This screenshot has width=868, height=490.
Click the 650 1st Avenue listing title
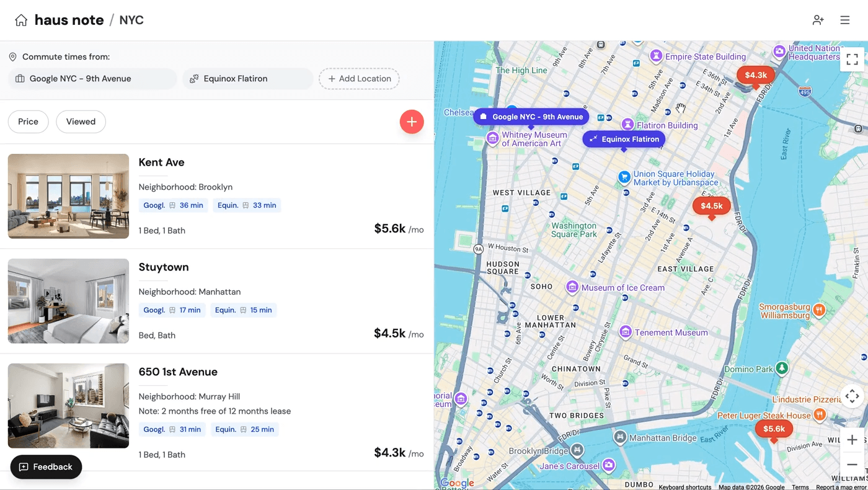click(178, 372)
